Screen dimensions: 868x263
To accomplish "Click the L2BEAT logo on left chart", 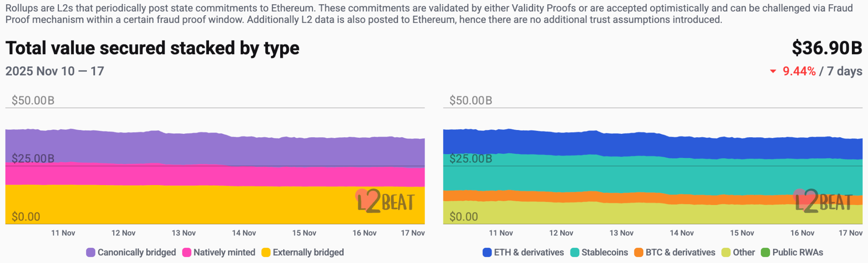I will pyautogui.click(x=385, y=201).
